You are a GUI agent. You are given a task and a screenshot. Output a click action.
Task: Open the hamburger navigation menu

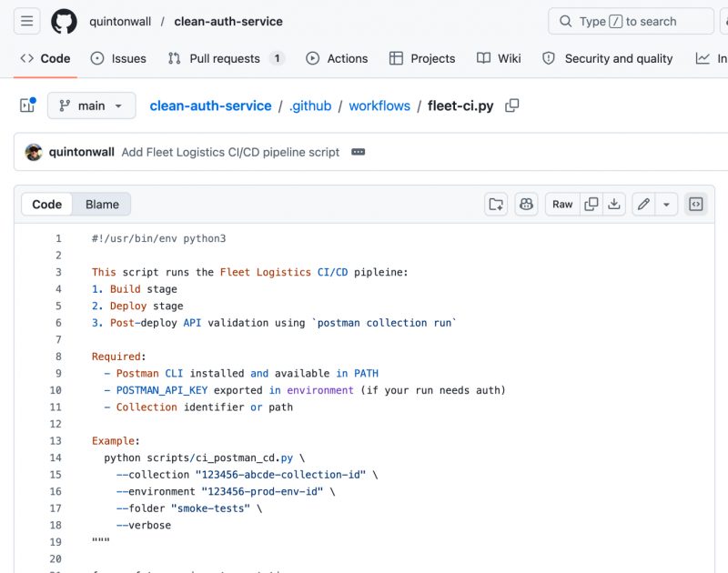pos(27,21)
